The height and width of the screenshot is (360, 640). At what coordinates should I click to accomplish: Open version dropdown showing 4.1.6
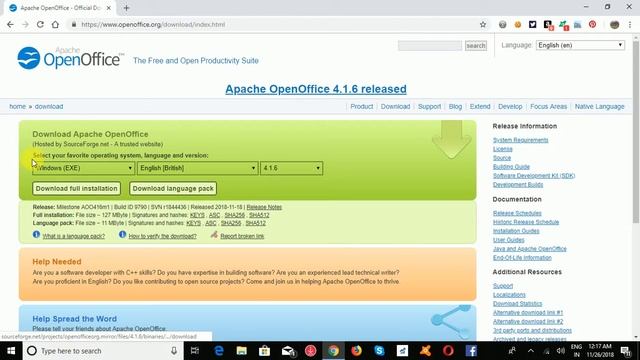coord(291,168)
